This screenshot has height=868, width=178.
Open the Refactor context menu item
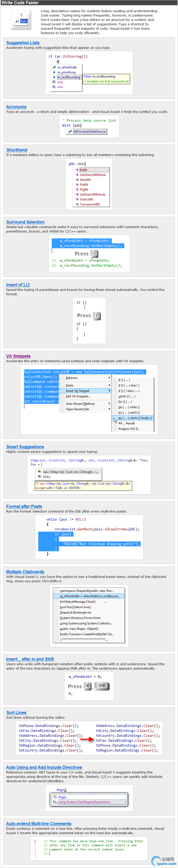coord(85,378)
